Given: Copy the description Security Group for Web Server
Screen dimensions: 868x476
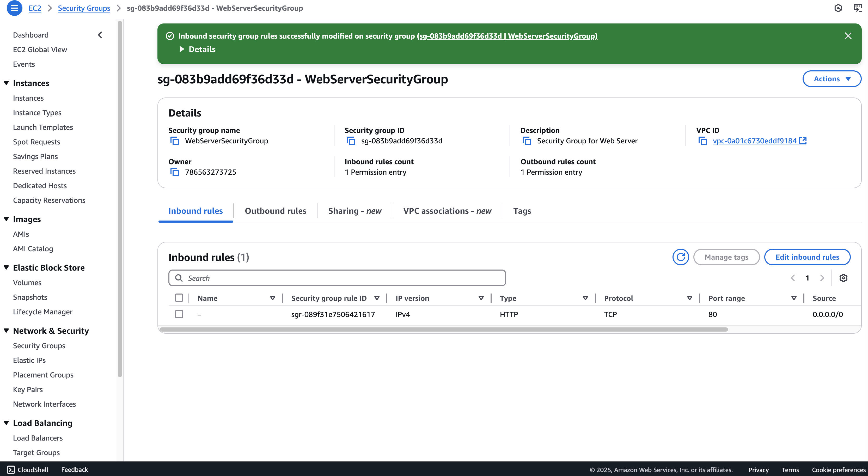Looking at the screenshot, I should click(x=527, y=141).
